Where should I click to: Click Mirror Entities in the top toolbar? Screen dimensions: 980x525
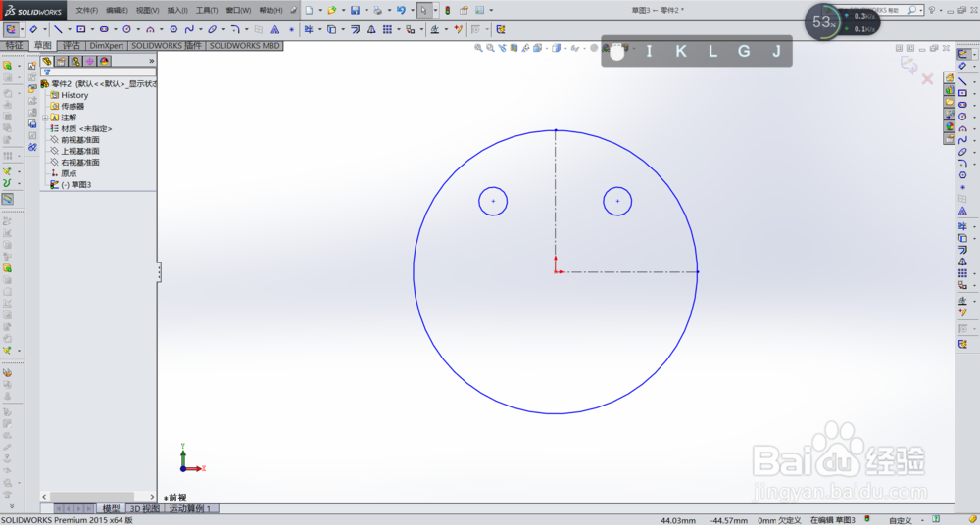371,29
